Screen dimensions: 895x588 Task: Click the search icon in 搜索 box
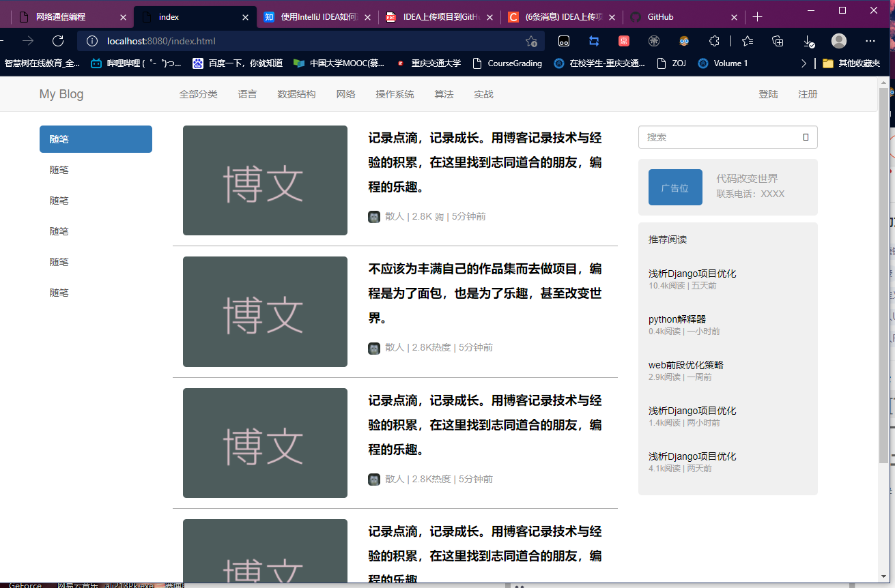click(x=806, y=137)
